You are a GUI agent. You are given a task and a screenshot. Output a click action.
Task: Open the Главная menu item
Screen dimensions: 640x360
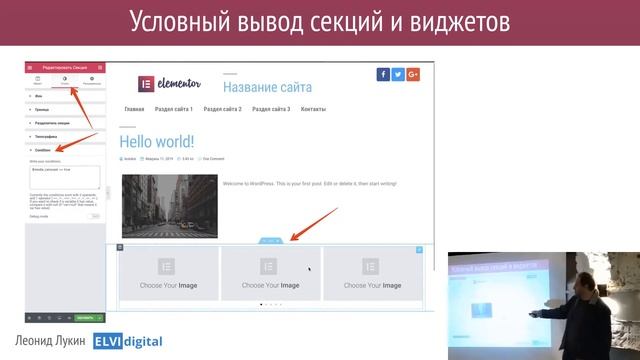pyautogui.click(x=134, y=109)
